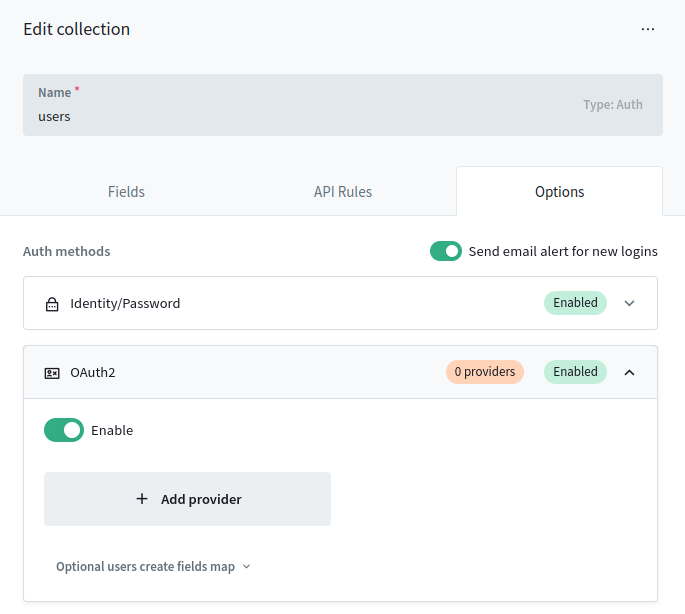This screenshot has height=614, width=685.
Task: Click the Enabled badge on OAuth2 row
Action: coord(575,372)
